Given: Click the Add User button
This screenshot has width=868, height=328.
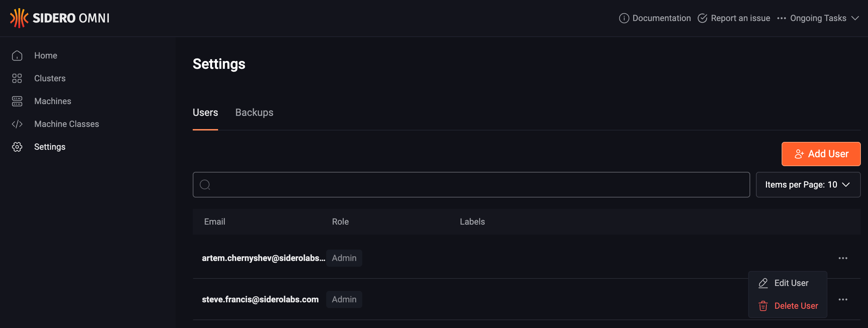Looking at the screenshot, I should [x=821, y=154].
